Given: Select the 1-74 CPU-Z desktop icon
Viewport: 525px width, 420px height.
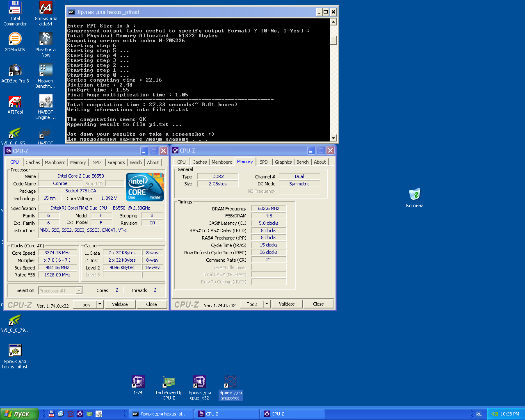Looking at the screenshot, I should pos(138,385).
